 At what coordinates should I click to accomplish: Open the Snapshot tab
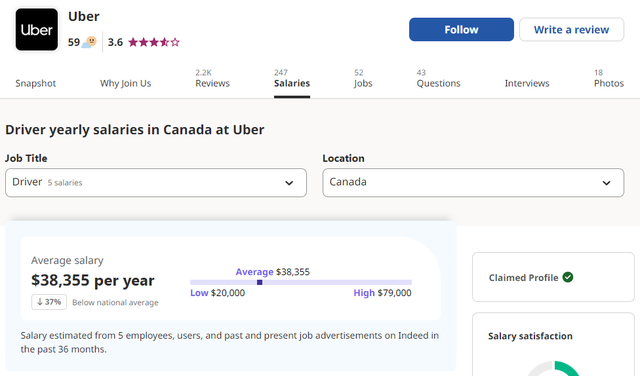tap(36, 83)
